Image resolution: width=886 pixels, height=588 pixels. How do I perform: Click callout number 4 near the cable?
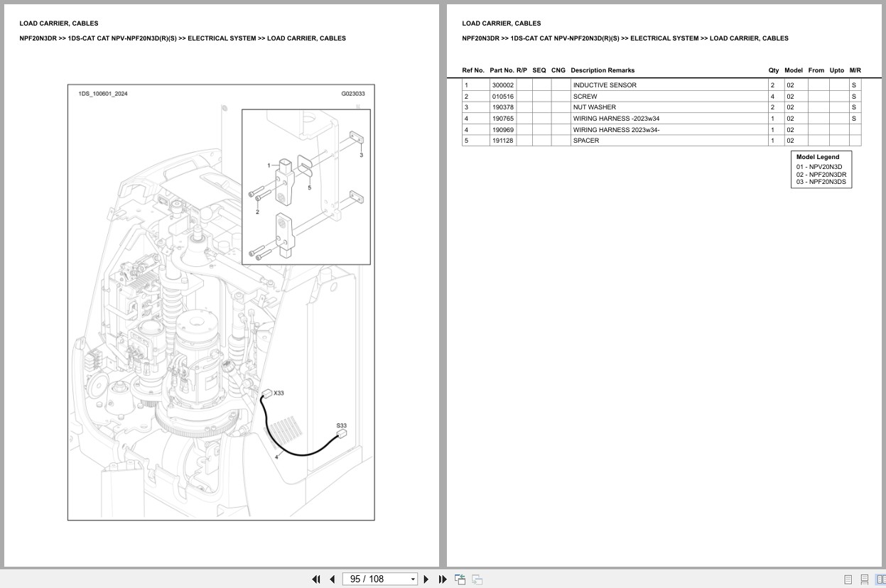276,457
